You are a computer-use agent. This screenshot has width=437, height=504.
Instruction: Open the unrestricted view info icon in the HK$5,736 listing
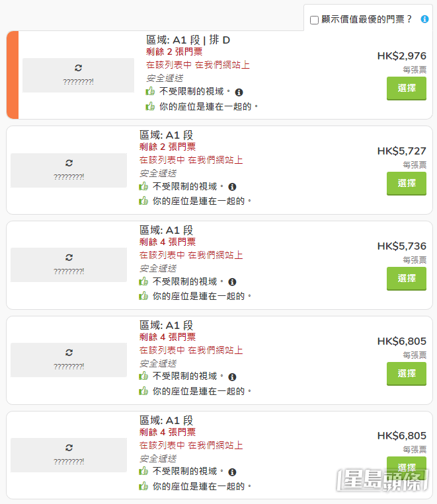232,282
